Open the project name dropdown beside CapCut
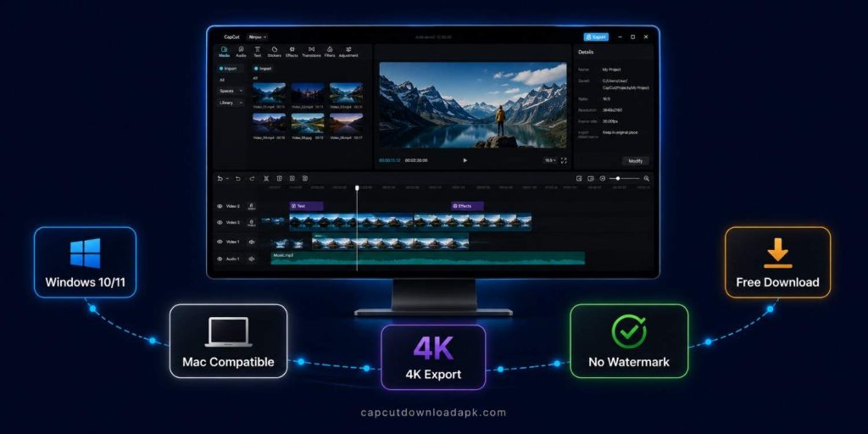 pyautogui.click(x=257, y=37)
